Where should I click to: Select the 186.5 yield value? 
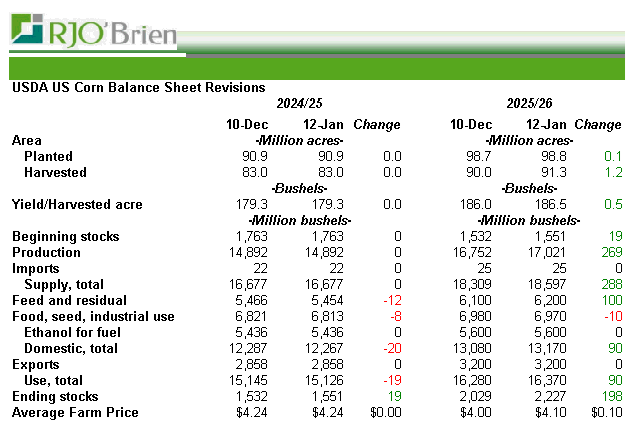click(549, 205)
